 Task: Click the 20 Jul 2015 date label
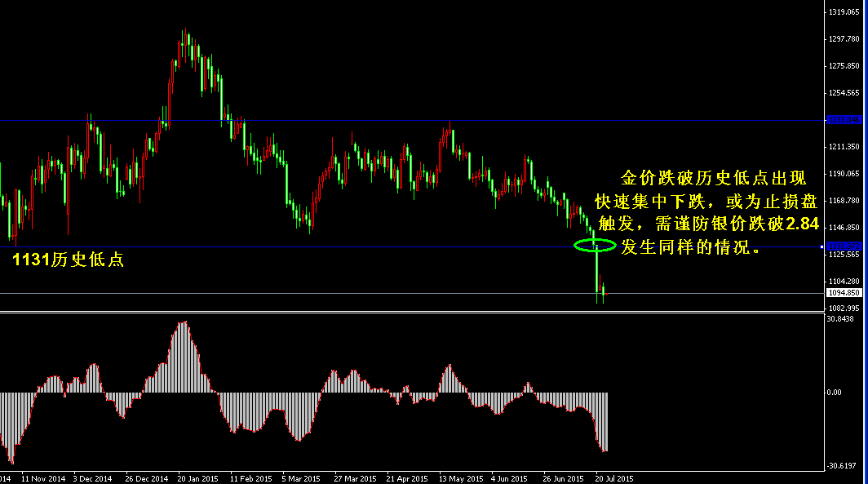pos(614,478)
